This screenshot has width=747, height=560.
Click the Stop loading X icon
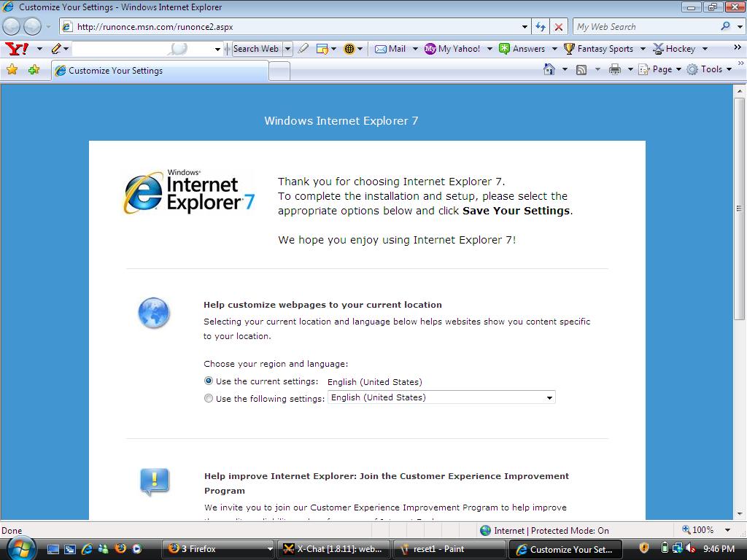[559, 27]
